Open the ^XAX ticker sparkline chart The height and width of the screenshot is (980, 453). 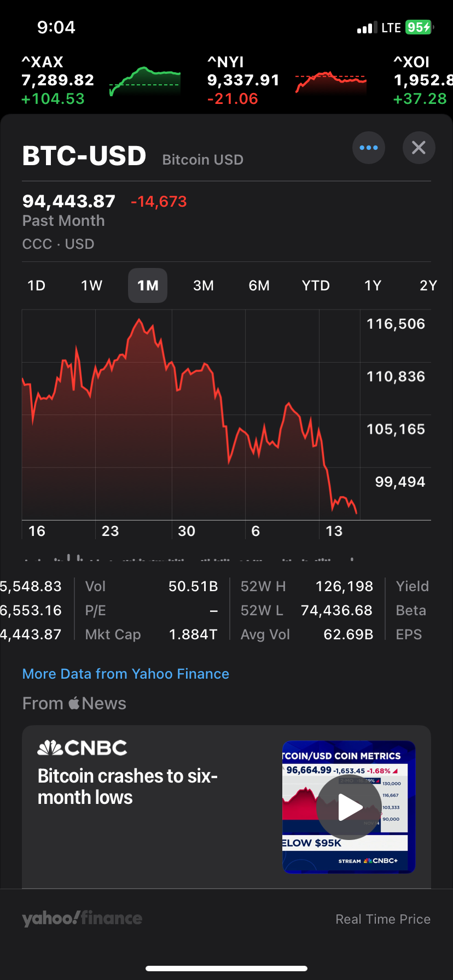tap(145, 81)
